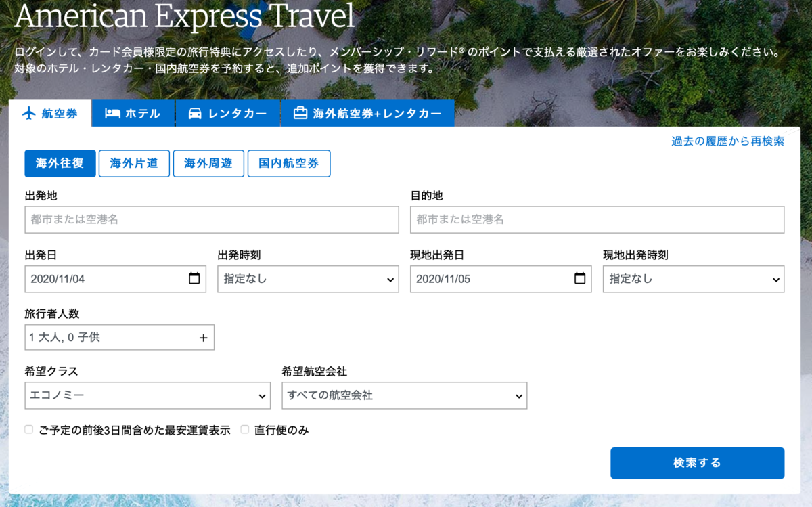Click the plus icon in 旅行者人数

(x=204, y=337)
